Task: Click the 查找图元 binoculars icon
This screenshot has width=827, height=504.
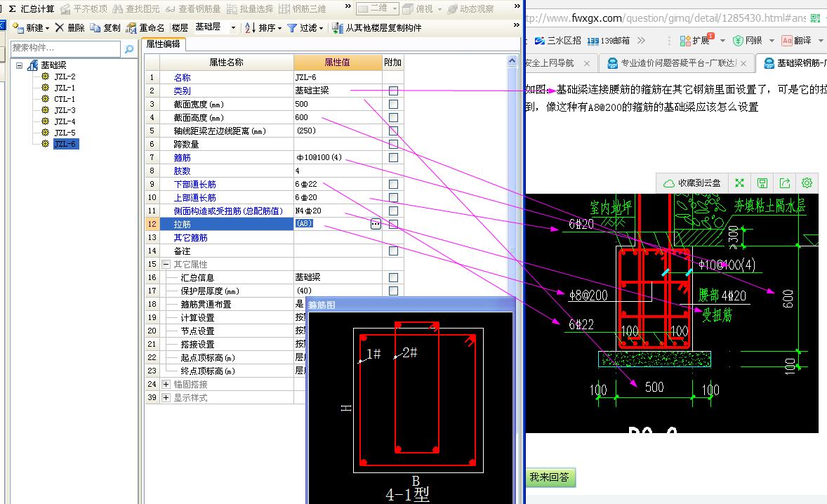Action: pos(118,9)
